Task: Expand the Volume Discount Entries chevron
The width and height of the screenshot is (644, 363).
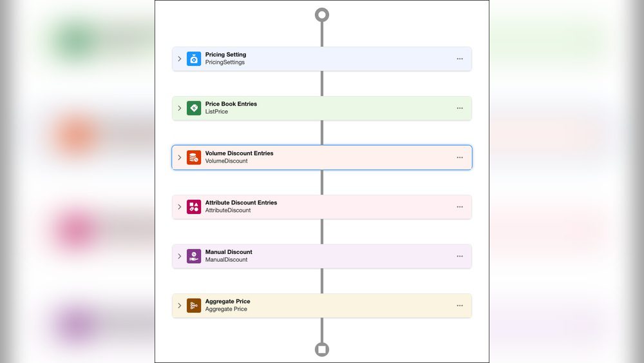Action: pyautogui.click(x=180, y=157)
